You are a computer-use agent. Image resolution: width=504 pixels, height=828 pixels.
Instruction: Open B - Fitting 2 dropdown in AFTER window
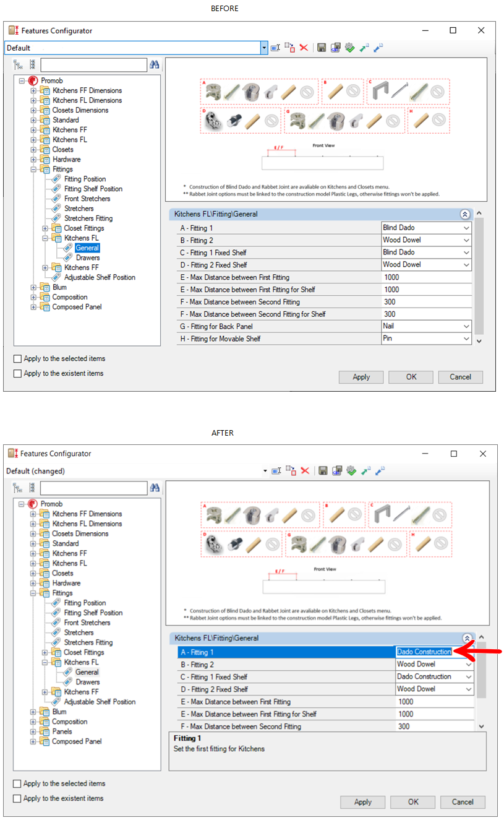tap(468, 665)
